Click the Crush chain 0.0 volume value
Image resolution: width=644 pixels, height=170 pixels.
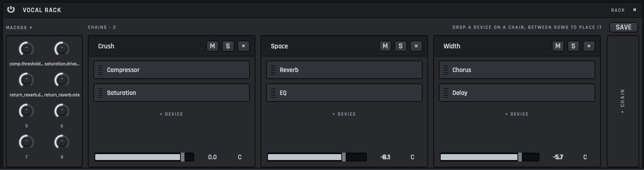213,157
